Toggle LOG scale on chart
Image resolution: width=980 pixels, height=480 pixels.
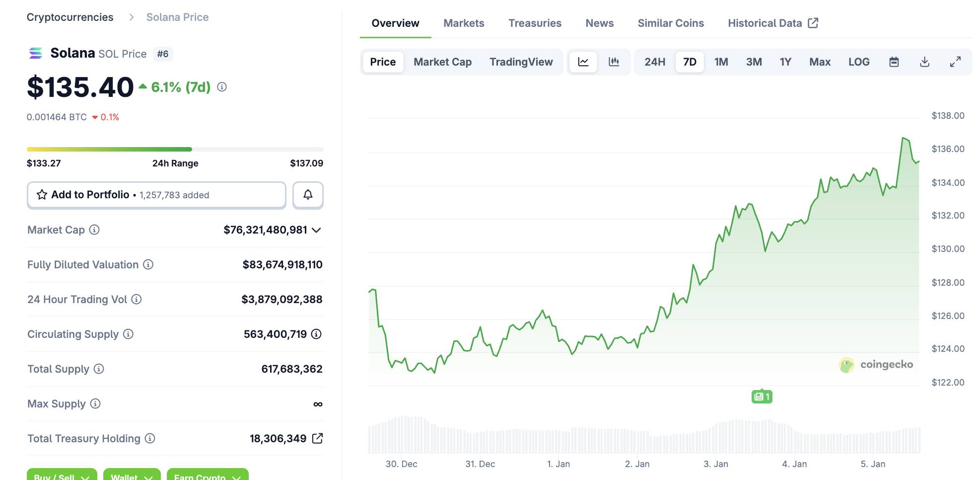tap(858, 62)
